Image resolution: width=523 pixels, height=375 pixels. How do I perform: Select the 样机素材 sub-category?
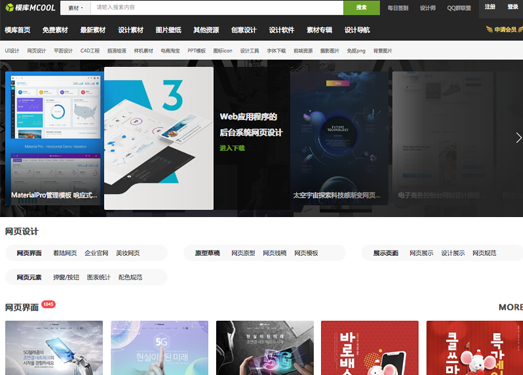pos(143,51)
